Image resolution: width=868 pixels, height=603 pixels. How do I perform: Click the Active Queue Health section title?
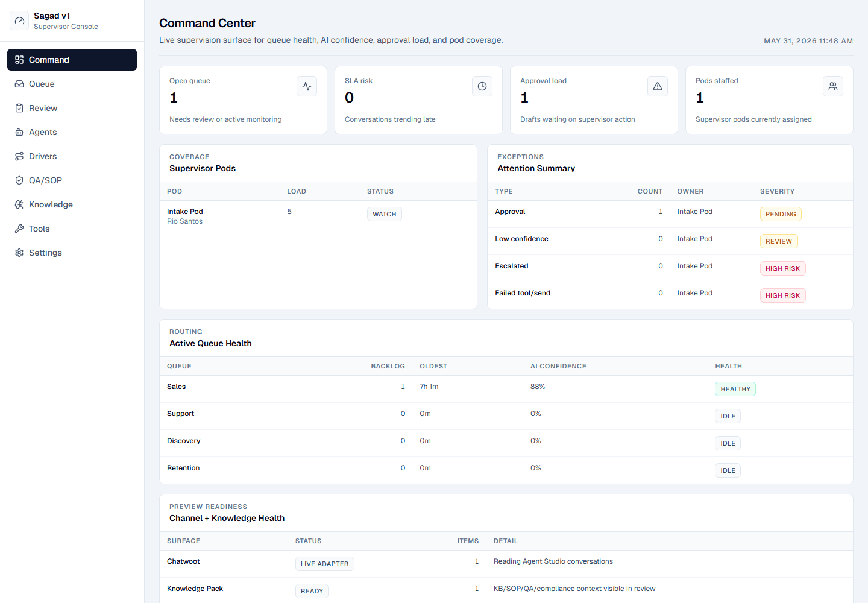click(x=210, y=343)
